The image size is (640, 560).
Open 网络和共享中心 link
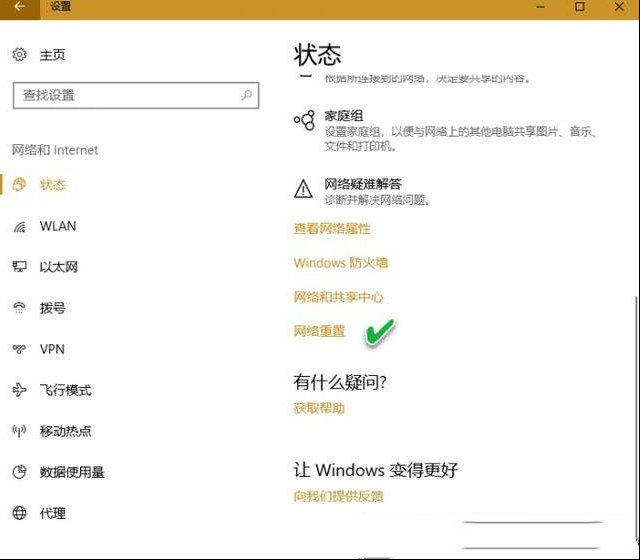coord(338,297)
